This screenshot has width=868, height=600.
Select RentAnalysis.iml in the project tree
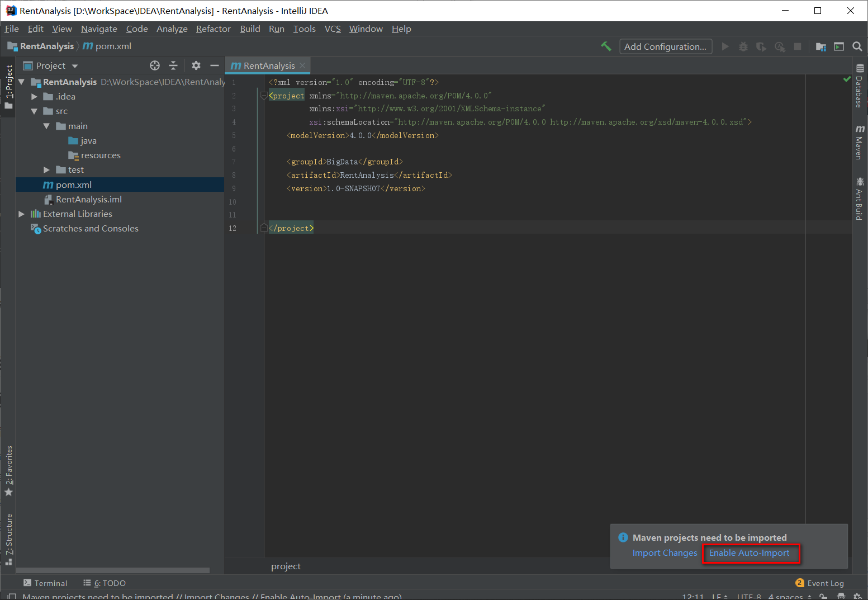[88, 200]
